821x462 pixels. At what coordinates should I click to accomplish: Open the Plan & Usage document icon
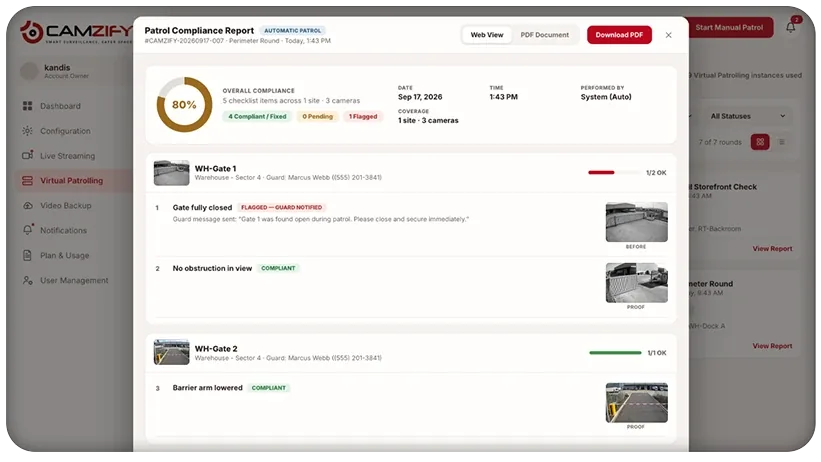pos(27,255)
